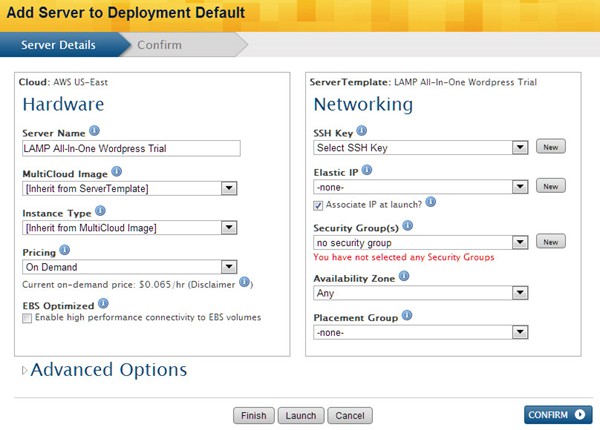Open the Select SSH Key dropdown

tap(519, 148)
